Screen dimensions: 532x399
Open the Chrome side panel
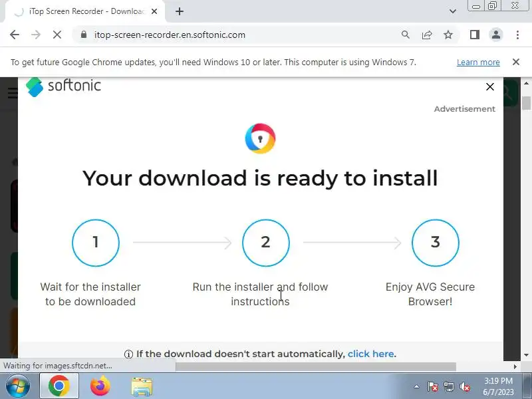point(475,35)
